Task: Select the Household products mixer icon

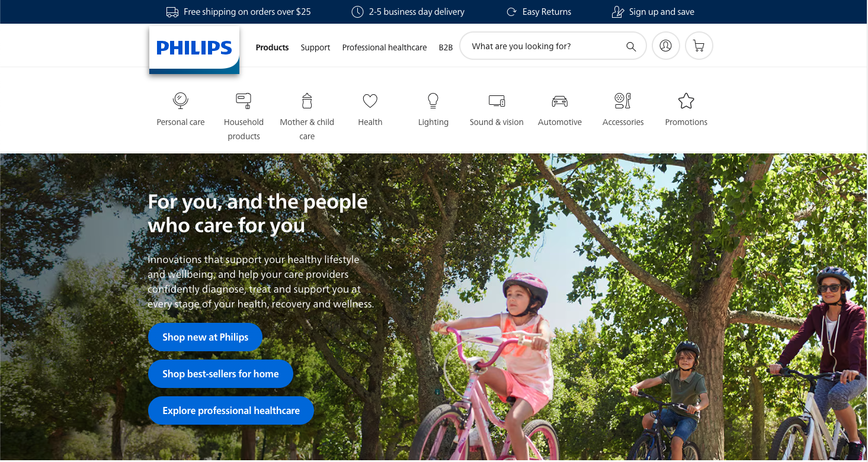Action: pyautogui.click(x=244, y=101)
